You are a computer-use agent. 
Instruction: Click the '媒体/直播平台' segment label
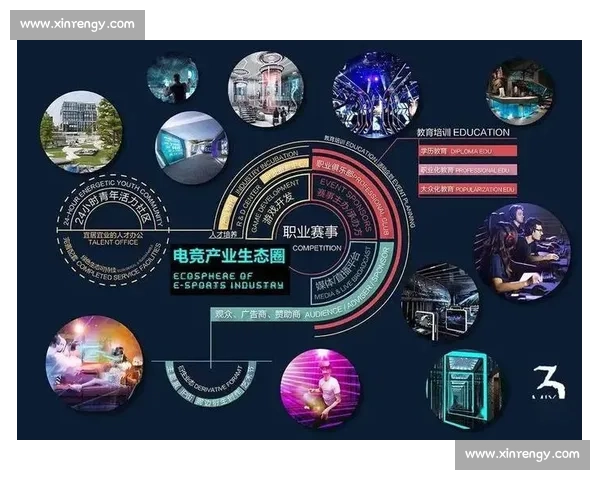[x=339, y=272]
